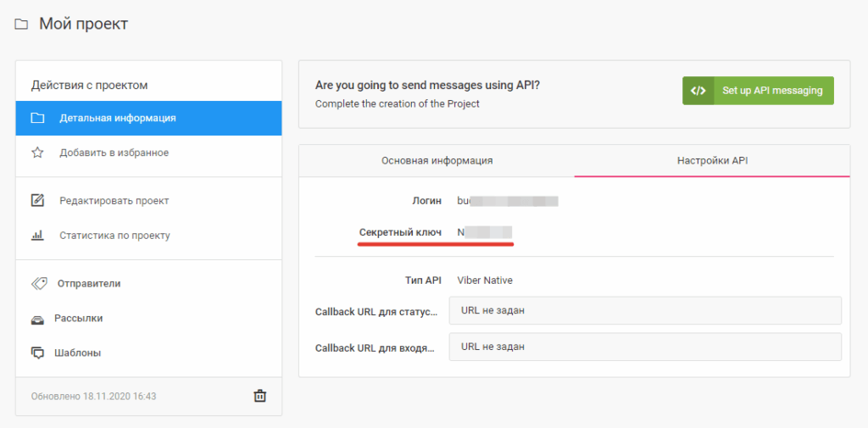This screenshot has height=428, width=868.
Task: Switch to the Основная информация tab
Action: pos(437,160)
